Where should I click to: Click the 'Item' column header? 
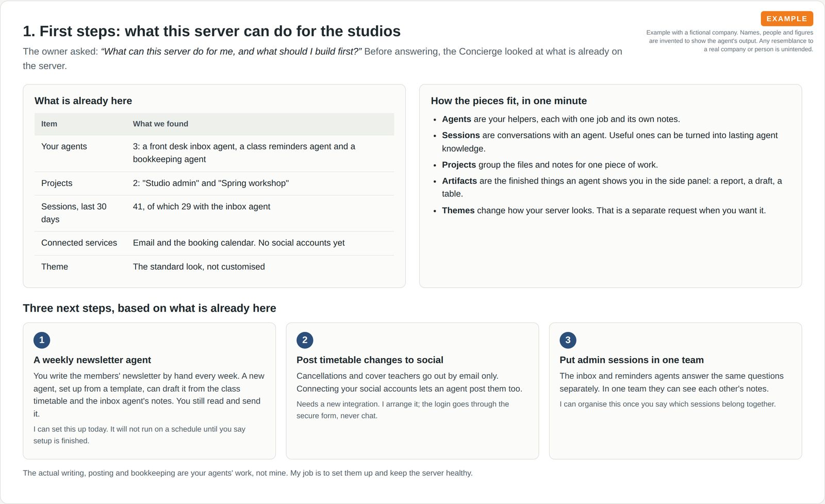pyautogui.click(x=49, y=124)
